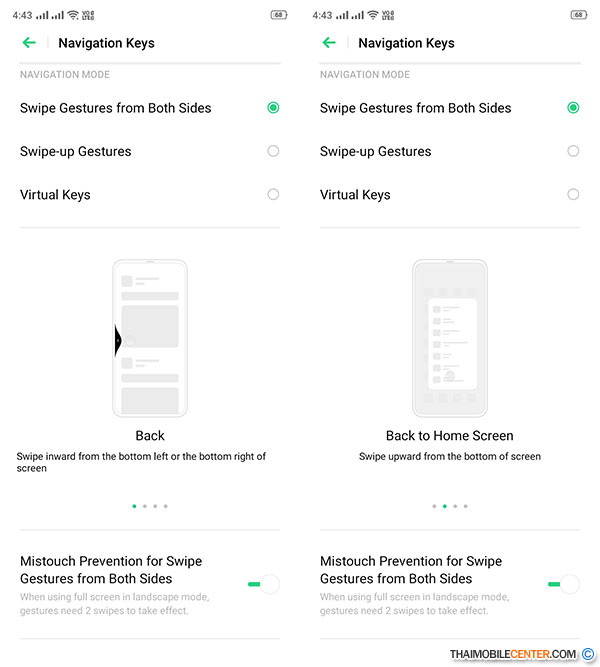Screen dimensions: 600x667
Task: Select Virtual Keys radio on left screen
Action: point(273,194)
